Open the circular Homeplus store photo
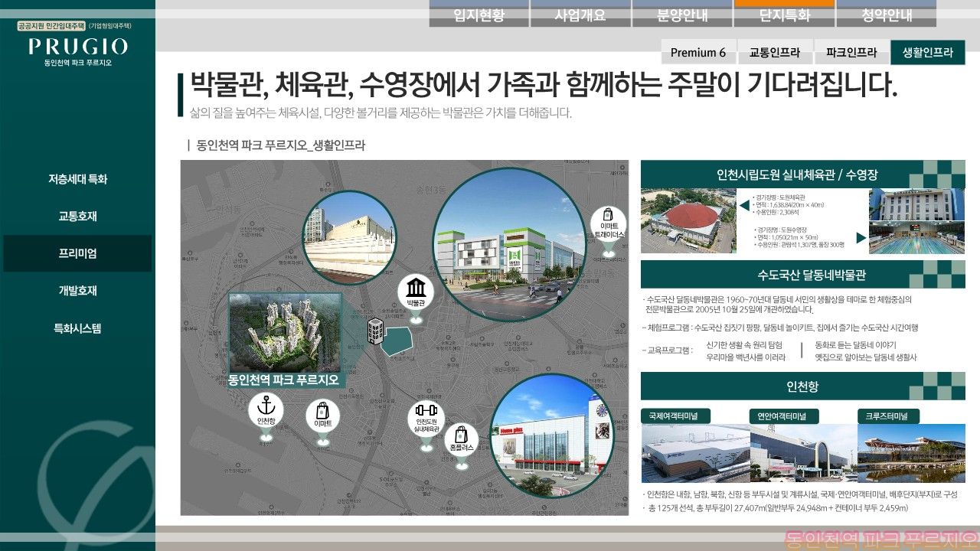This screenshot has width=980, height=551. [x=551, y=436]
